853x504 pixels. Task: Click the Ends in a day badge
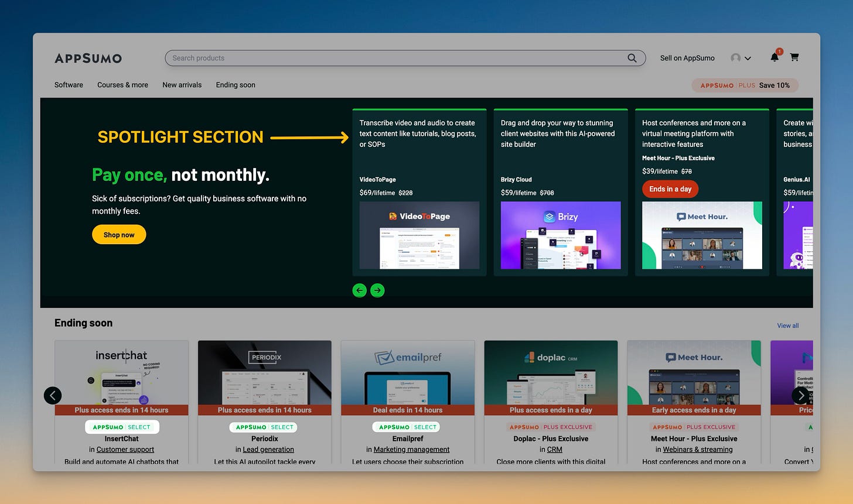670,189
